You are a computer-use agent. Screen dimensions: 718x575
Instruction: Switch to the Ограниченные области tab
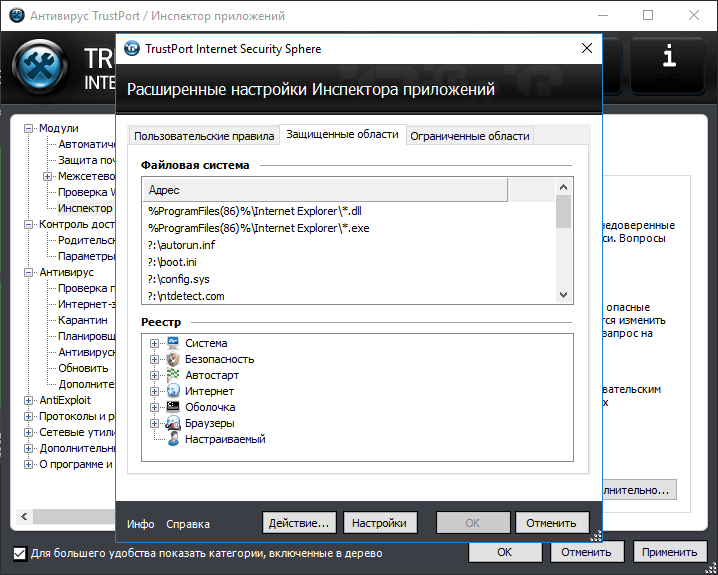point(470,136)
